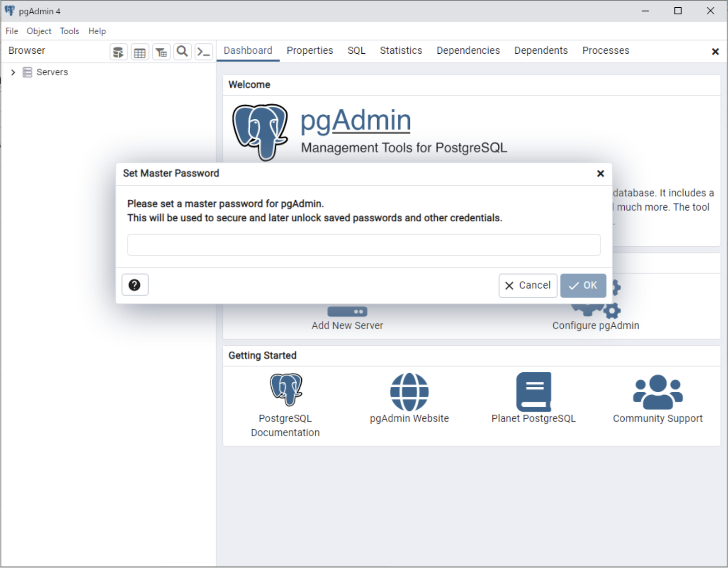
Task: Open the Search Objects magnifier icon
Action: click(182, 52)
